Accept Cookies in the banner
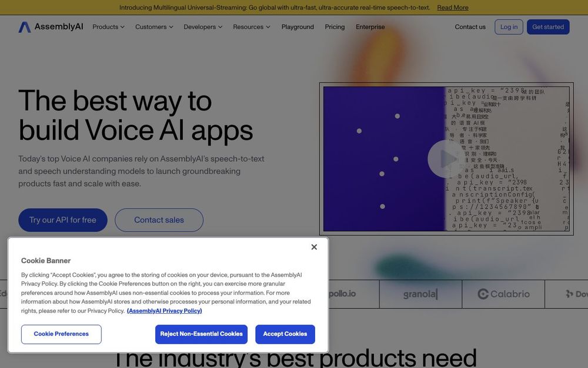Image resolution: width=588 pixels, height=368 pixels. click(x=285, y=334)
